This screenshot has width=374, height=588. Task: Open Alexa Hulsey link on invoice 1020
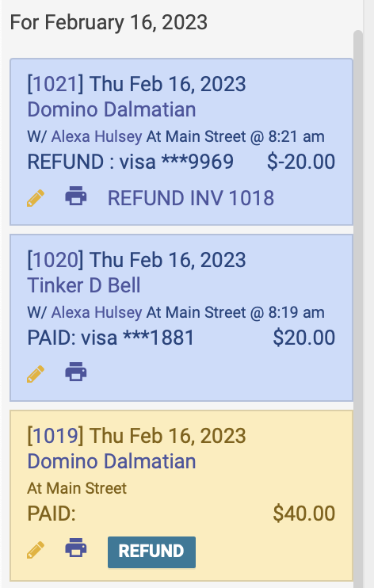coord(97,312)
